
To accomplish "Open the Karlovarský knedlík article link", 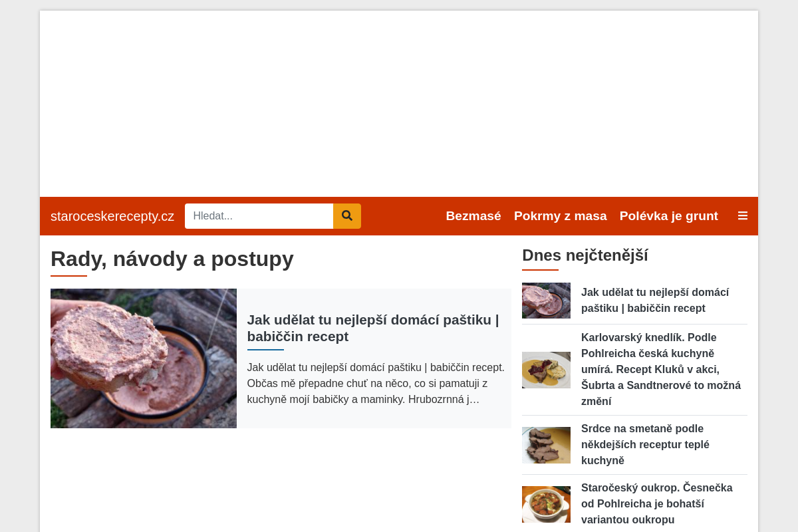I will pos(661,370).
